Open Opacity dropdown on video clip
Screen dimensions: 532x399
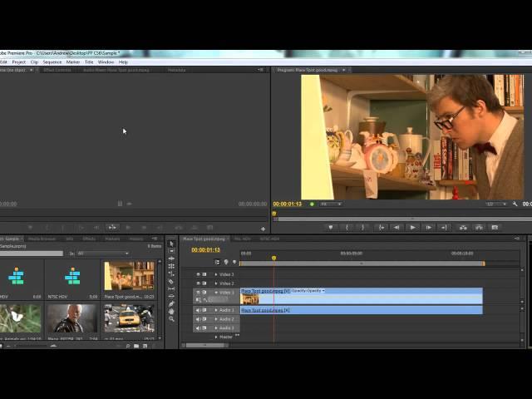[308, 291]
